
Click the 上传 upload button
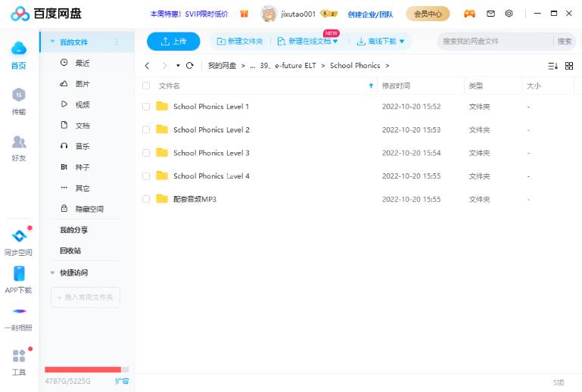173,41
